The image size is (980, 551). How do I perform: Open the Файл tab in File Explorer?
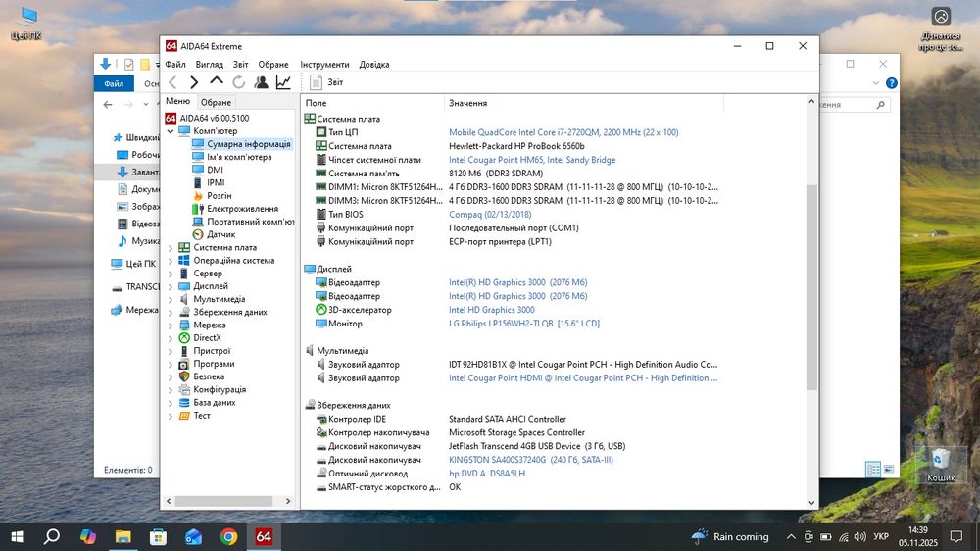coord(114,83)
